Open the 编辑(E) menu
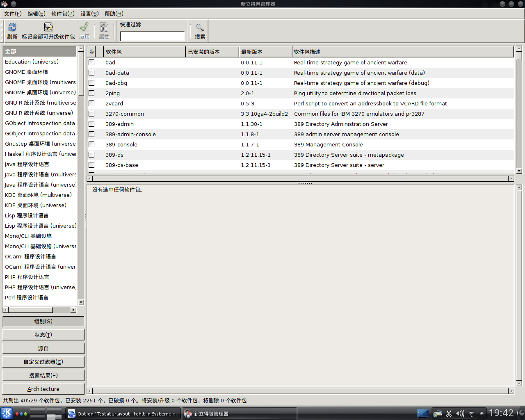 click(x=36, y=14)
